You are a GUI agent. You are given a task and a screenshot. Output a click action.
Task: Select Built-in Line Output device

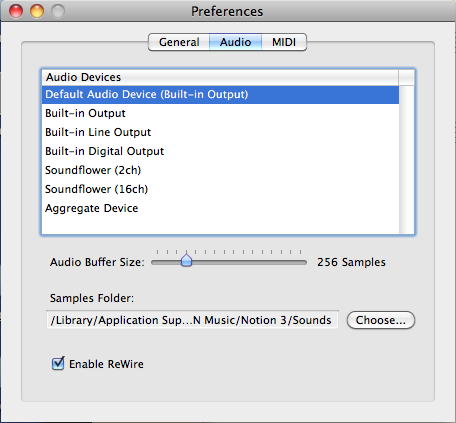click(220, 132)
